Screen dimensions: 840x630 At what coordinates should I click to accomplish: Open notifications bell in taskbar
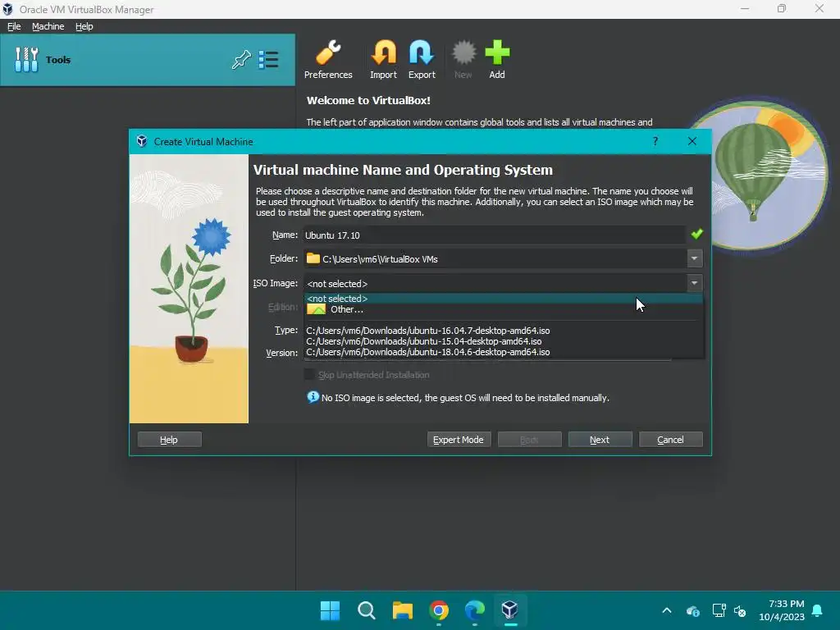818,610
